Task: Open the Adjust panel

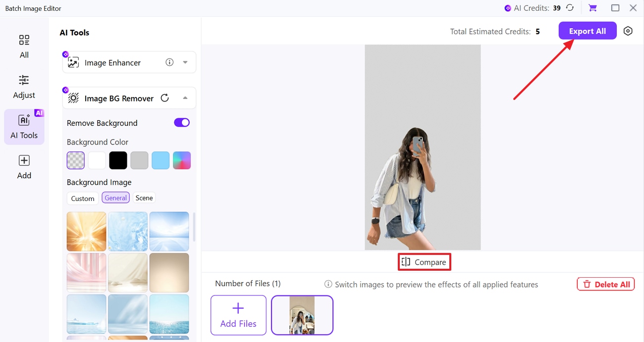Action: (x=24, y=87)
